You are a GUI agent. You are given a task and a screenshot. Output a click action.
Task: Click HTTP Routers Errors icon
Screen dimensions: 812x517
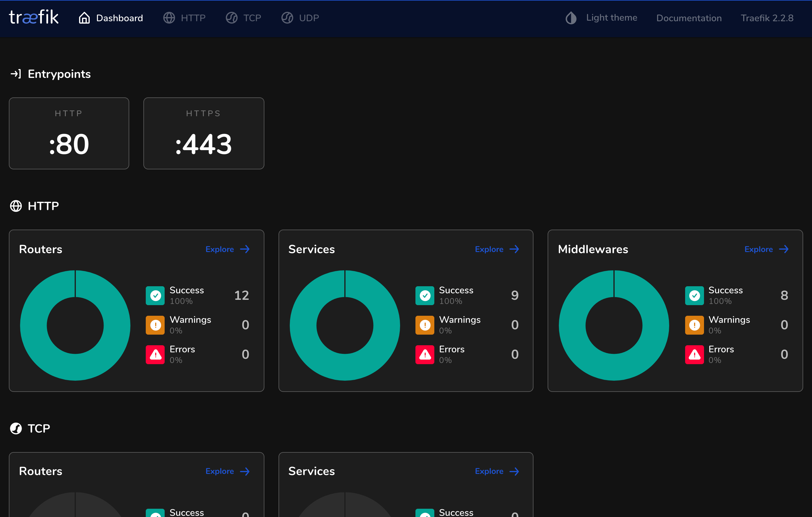(x=155, y=354)
